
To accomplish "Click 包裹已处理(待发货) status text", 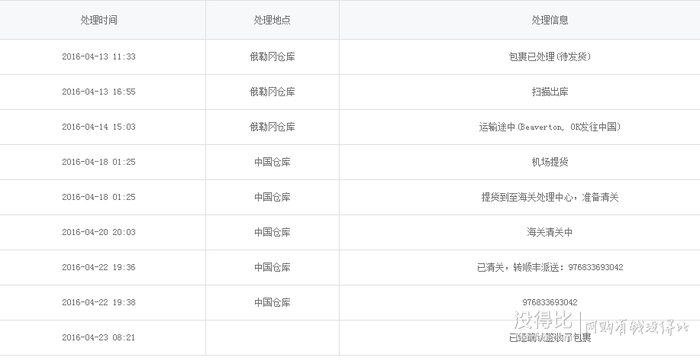I will pyautogui.click(x=550, y=57).
